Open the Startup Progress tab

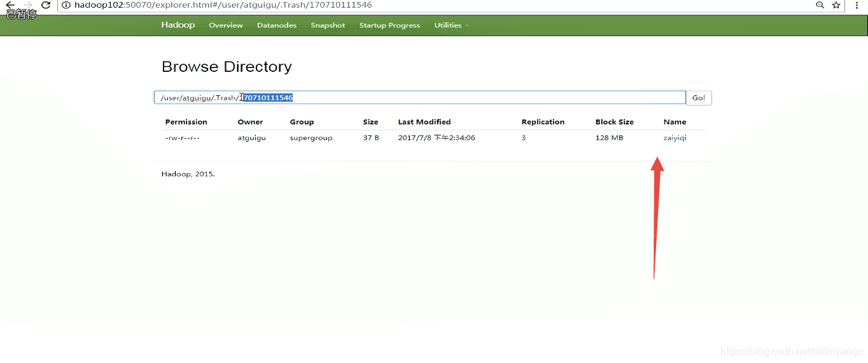tap(389, 25)
